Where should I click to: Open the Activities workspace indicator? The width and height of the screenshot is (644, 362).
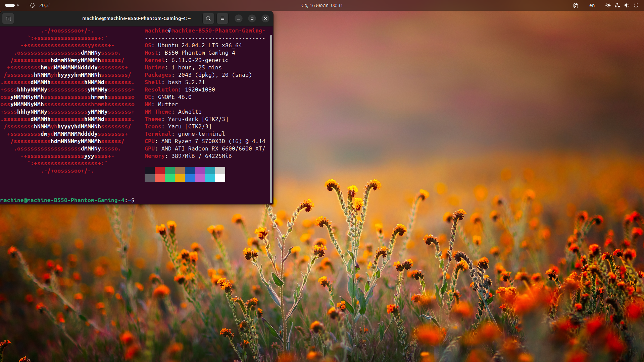(12, 5)
